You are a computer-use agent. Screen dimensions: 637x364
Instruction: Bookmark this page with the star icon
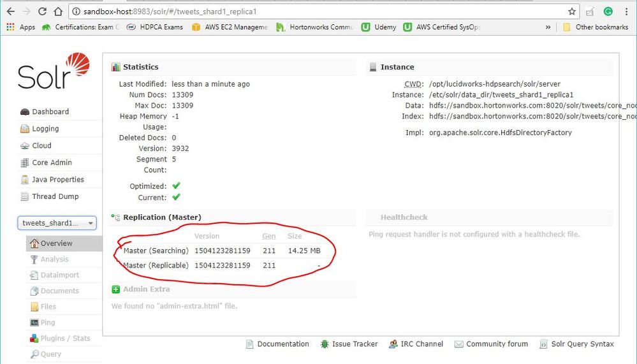pyautogui.click(x=571, y=11)
